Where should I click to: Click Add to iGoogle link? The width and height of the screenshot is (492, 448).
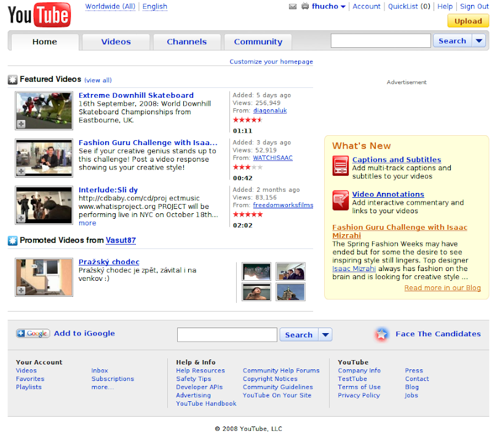tap(84, 333)
